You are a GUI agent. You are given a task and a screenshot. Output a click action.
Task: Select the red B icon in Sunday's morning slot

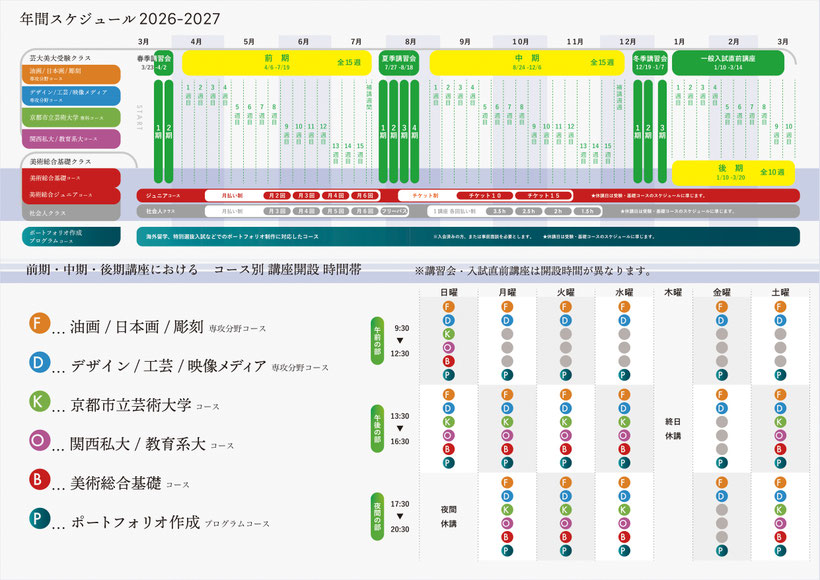point(448,361)
